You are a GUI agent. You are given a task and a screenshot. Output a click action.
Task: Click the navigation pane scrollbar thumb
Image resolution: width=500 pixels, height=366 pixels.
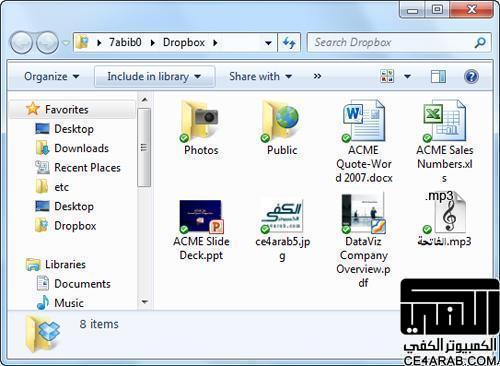point(144,147)
